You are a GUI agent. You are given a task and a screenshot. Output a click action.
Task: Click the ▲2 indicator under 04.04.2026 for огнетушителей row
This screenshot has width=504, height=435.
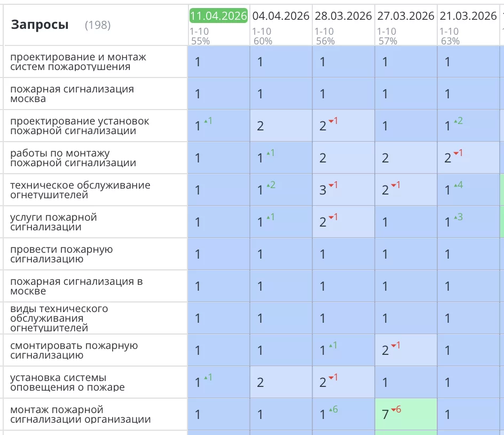pyautogui.click(x=272, y=184)
